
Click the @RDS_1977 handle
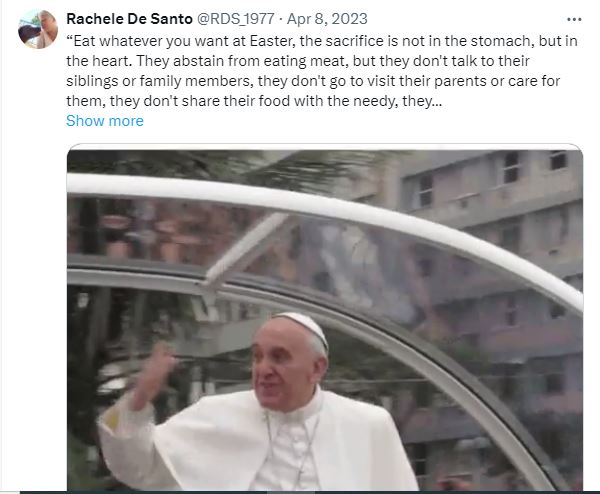[x=235, y=19]
